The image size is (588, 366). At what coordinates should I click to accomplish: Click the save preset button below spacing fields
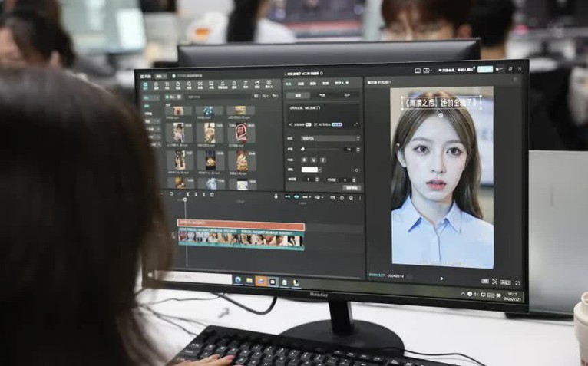coord(352,188)
